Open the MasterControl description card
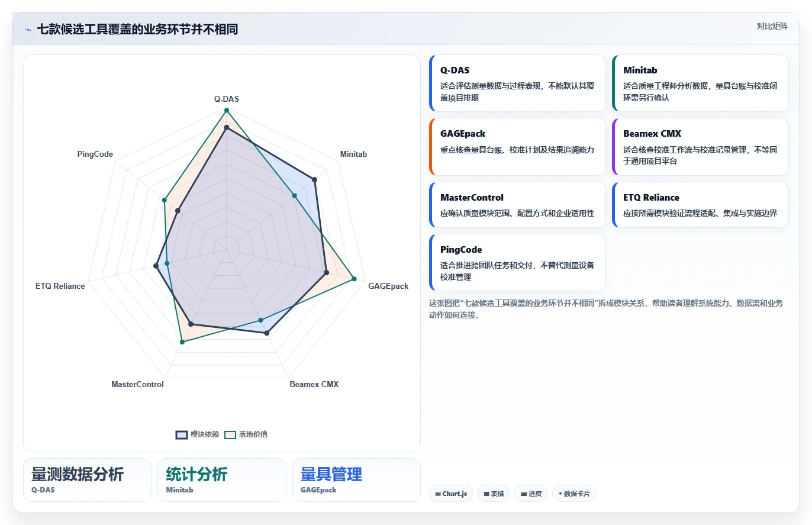 (517, 205)
